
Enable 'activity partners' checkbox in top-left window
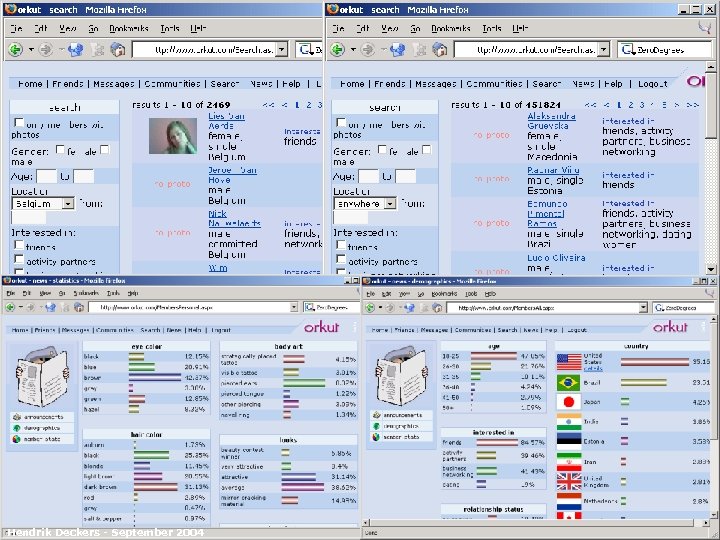click(x=19, y=259)
